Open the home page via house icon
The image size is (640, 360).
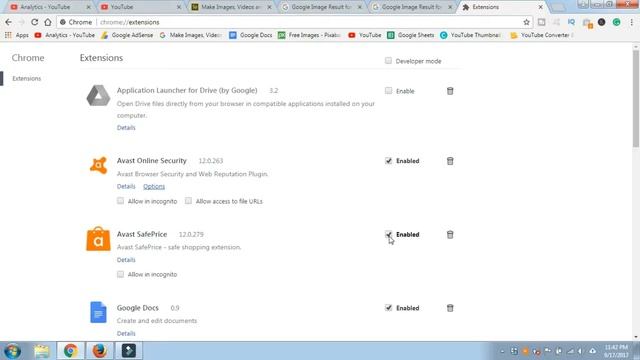tap(48, 22)
